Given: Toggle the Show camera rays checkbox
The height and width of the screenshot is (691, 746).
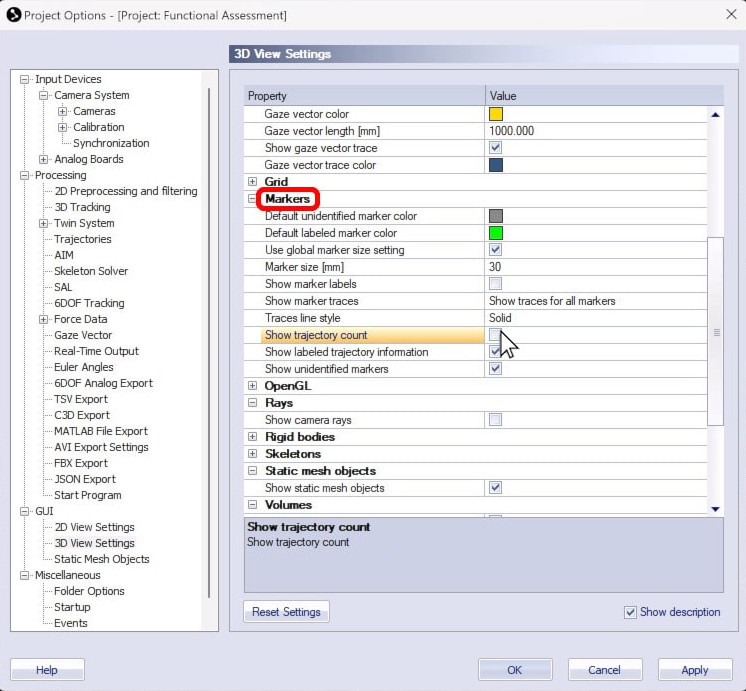Looking at the screenshot, I should coord(496,420).
